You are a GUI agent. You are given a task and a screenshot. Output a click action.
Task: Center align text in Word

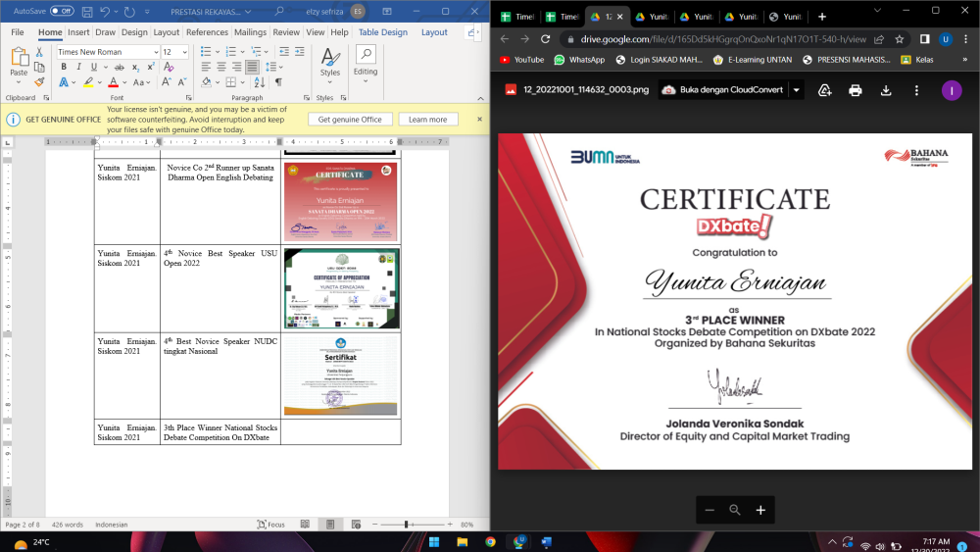[221, 67]
